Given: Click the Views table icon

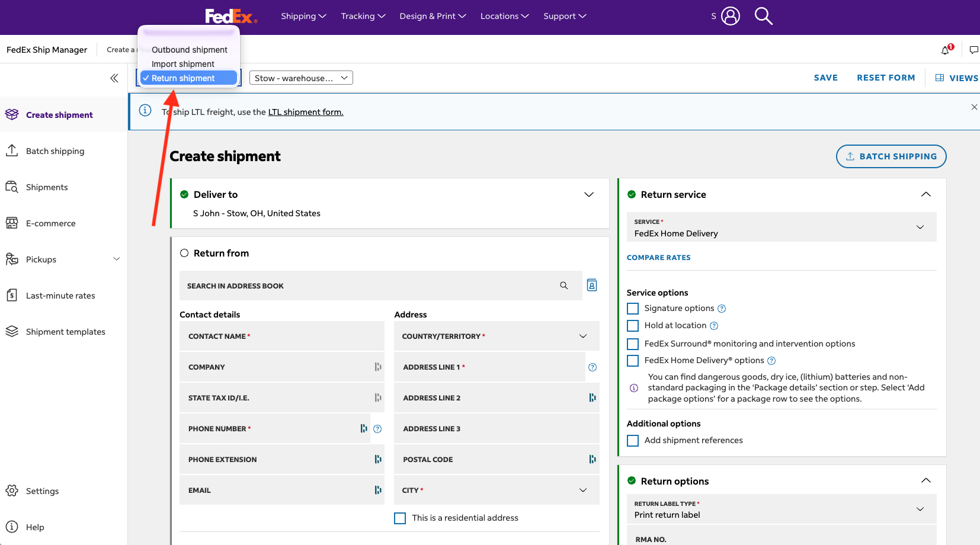Looking at the screenshot, I should 940,78.
